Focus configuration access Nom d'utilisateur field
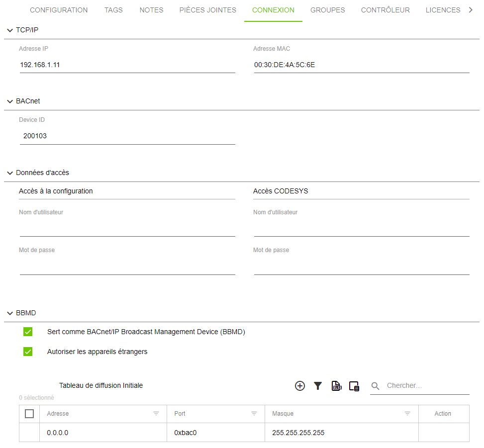This screenshot has height=448, width=484. (127, 229)
